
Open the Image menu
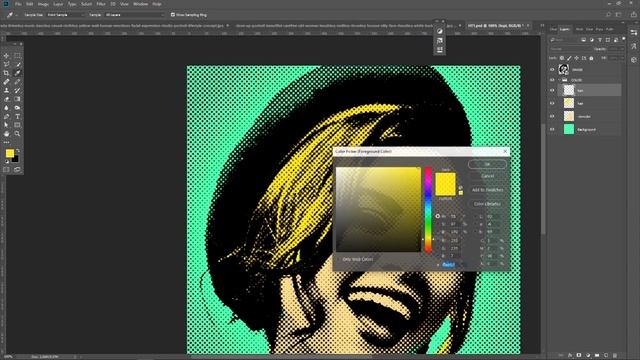pyautogui.click(x=43, y=4)
